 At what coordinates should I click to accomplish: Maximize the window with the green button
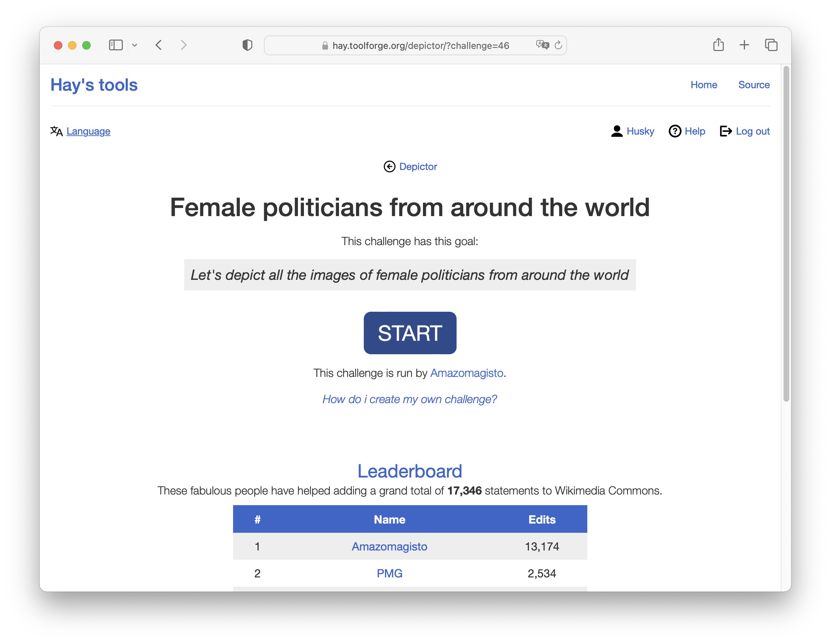click(x=86, y=45)
